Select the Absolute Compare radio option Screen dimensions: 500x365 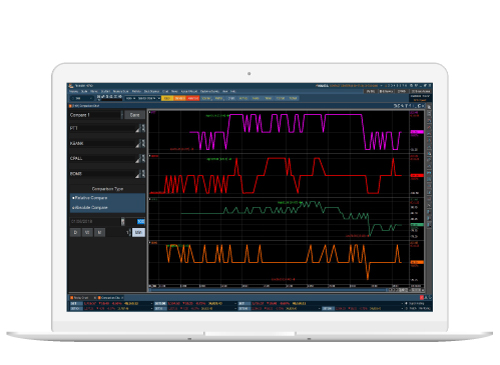pyautogui.click(x=90, y=208)
